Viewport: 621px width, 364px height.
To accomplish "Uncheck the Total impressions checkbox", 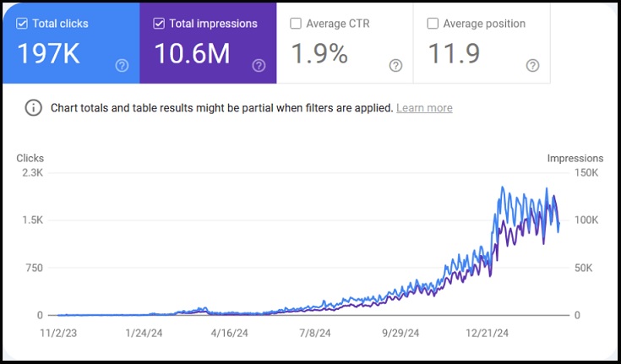I will [159, 24].
